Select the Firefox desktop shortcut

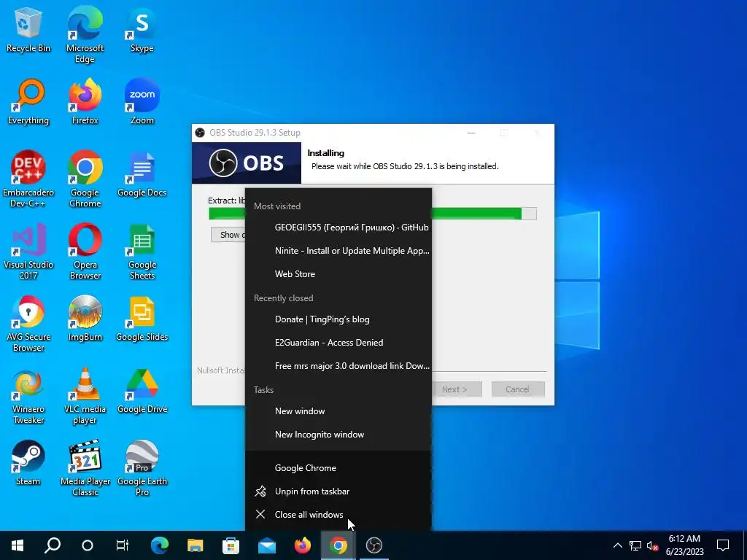pos(85,102)
